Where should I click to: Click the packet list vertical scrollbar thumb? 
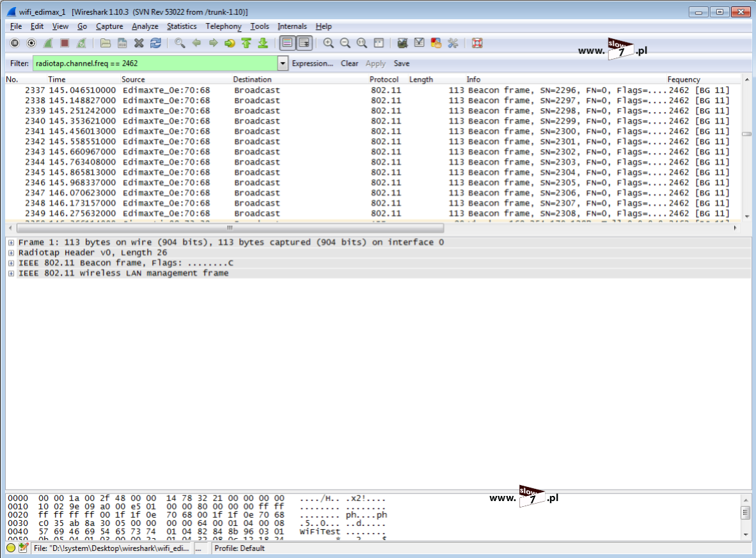point(746,134)
